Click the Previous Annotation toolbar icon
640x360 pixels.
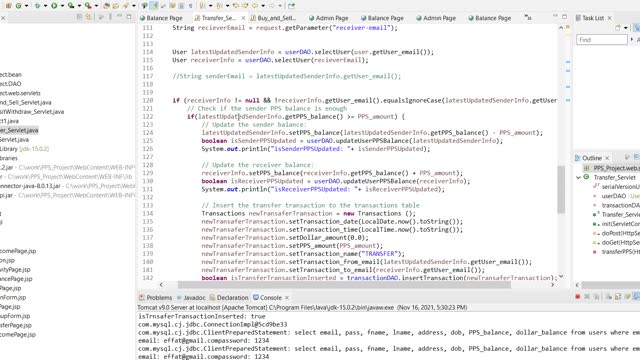(220, 6)
